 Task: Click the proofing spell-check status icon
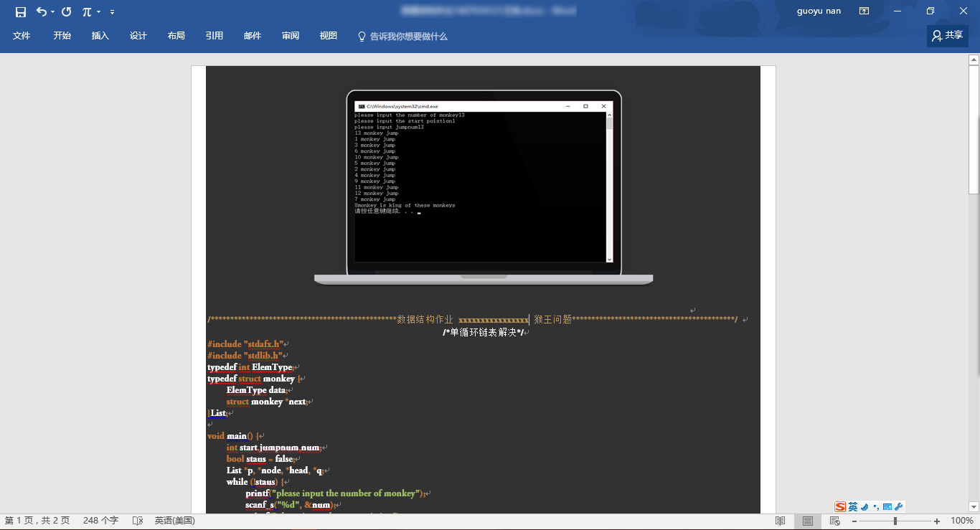[x=138, y=521]
